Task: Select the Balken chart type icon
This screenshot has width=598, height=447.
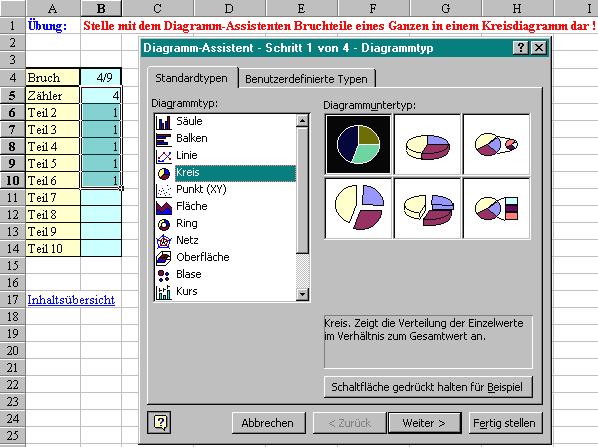Action: point(164,139)
